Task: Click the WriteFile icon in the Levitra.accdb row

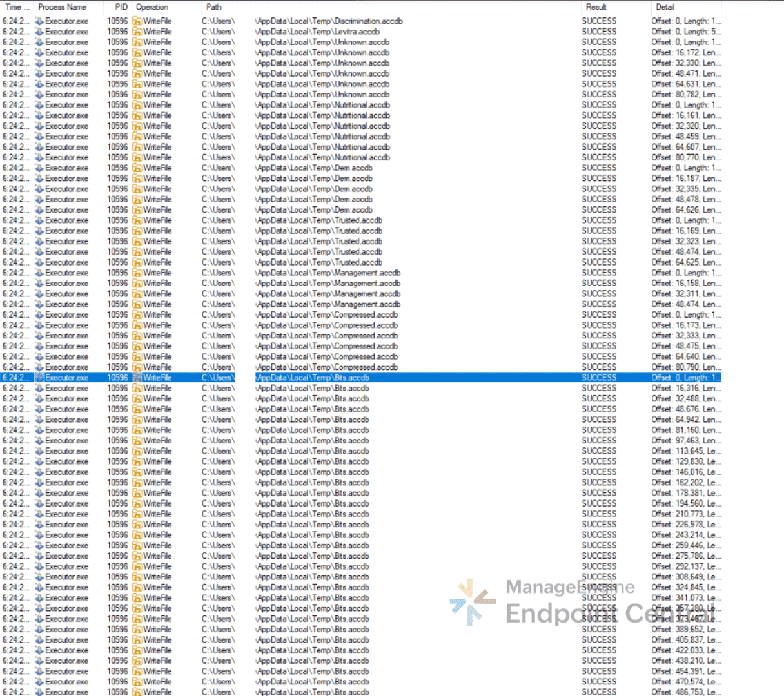Action: (x=137, y=32)
